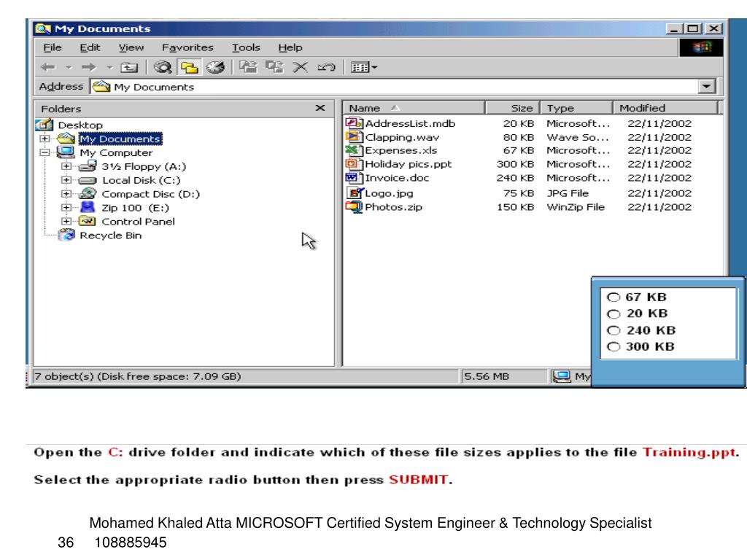Click the Windows flag logo in menu bar

701,47
